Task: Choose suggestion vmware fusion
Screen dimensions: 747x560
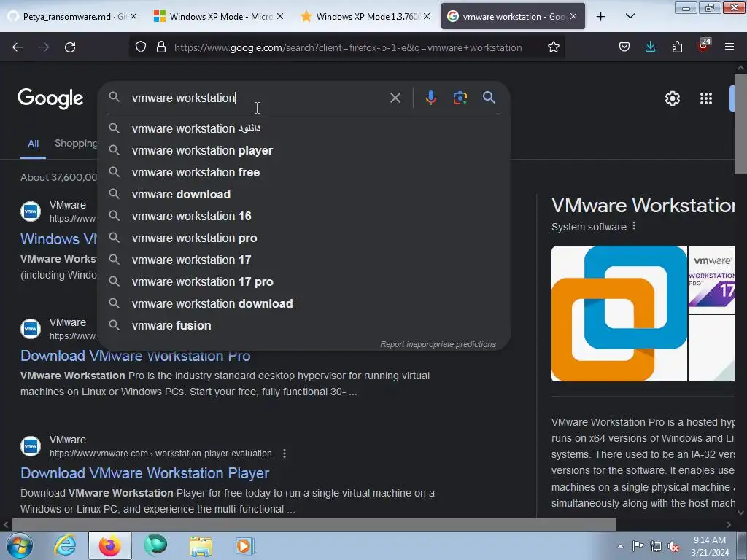Action: pyautogui.click(x=304, y=326)
